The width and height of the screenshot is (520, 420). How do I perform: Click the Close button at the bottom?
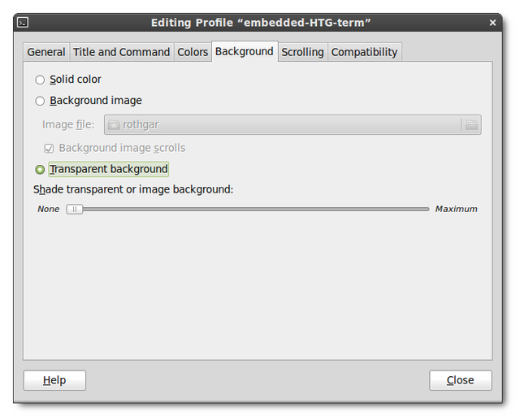460,380
